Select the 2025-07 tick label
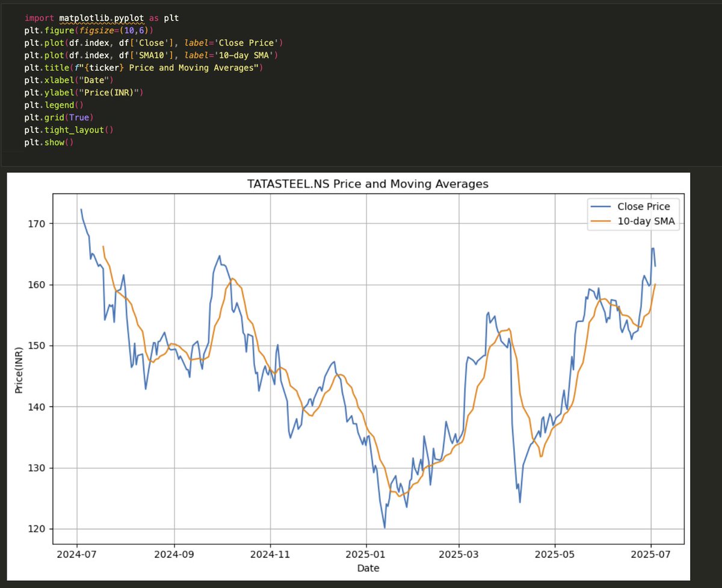This screenshot has height=588, width=722. [x=649, y=552]
